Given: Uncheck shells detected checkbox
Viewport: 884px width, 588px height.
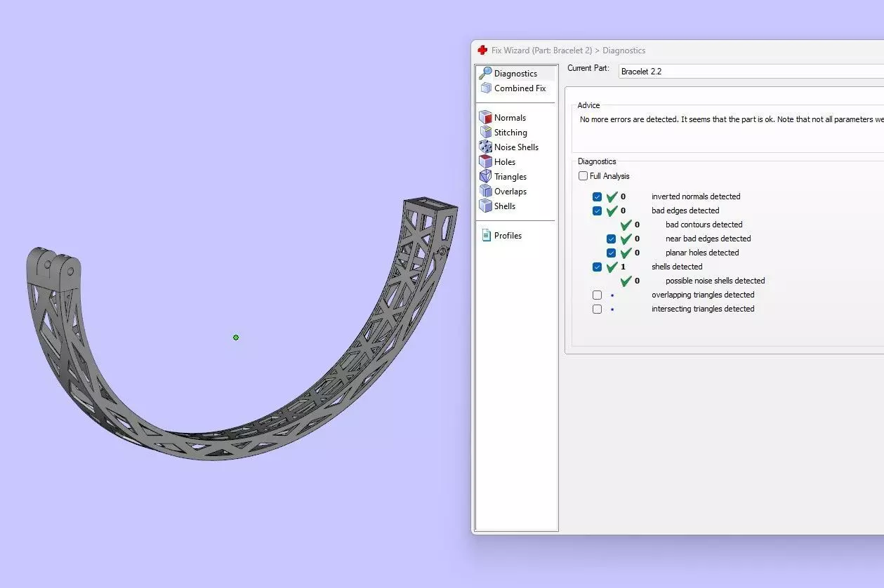Looking at the screenshot, I should (x=597, y=267).
